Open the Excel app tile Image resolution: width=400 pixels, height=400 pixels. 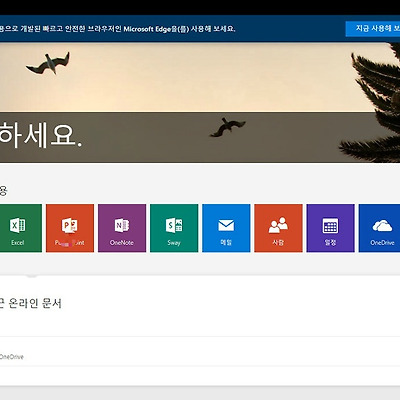pyautogui.click(x=21, y=228)
